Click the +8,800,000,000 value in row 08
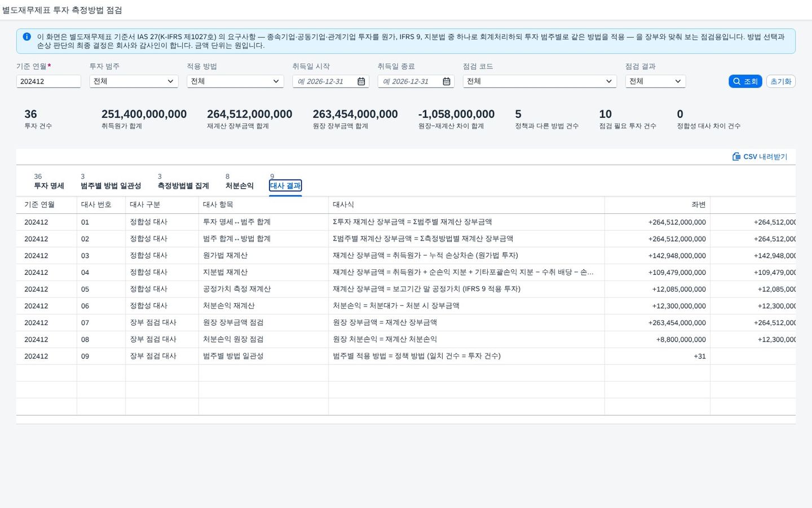 (681, 340)
